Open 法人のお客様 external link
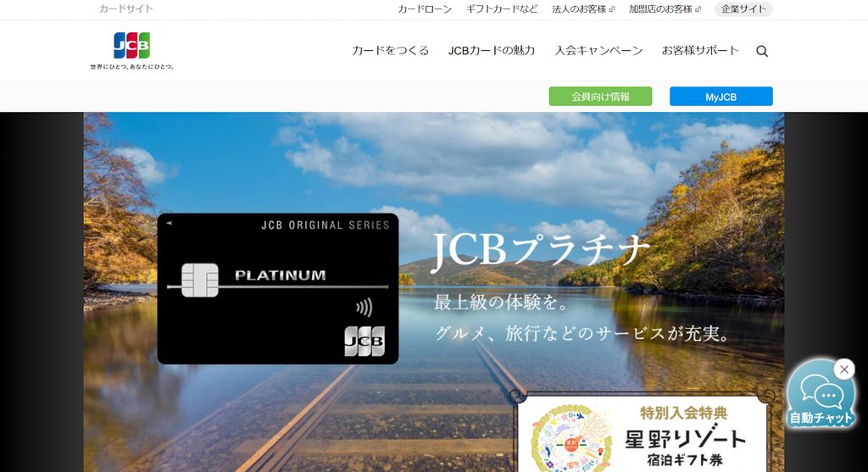This screenshot has height=472, width=868. coord(583,8)
